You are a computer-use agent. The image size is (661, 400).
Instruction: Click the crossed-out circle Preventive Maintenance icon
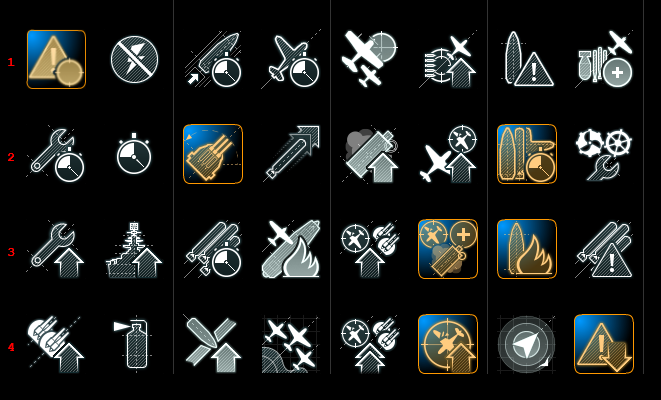tap(134, 59)
